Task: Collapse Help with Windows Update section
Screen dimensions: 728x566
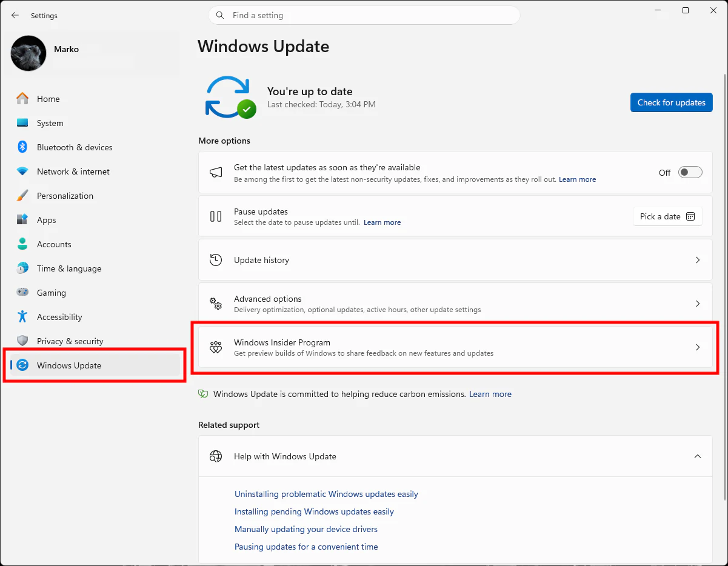Action: (698, 456)
